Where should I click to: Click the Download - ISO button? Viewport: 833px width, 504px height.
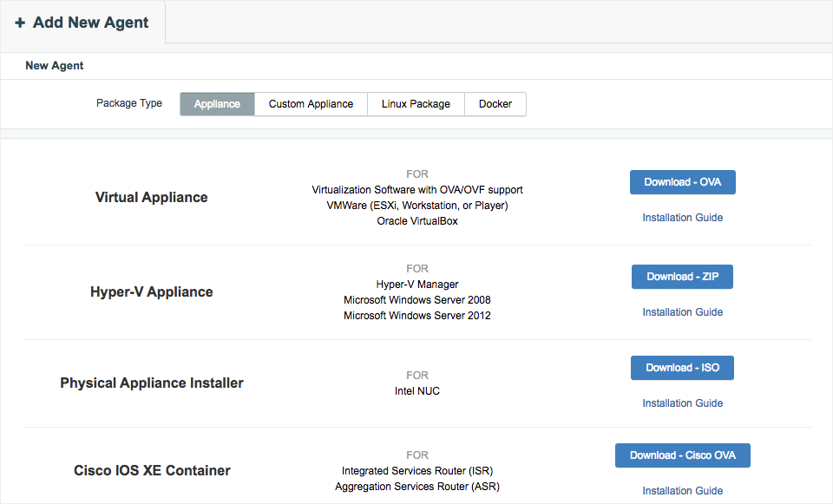point(682,368)
